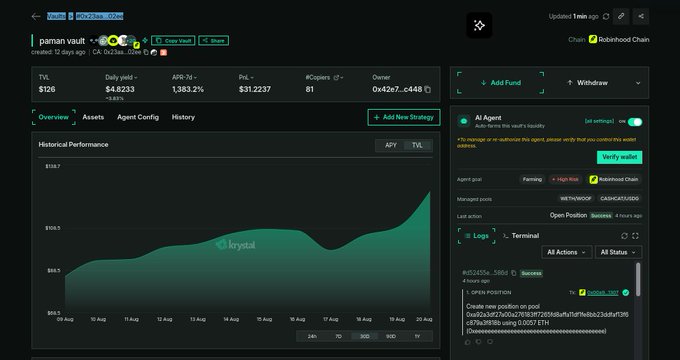Open the All Status dropdown
Viewport: 680px width, 360px height.
tap(618, 252)
